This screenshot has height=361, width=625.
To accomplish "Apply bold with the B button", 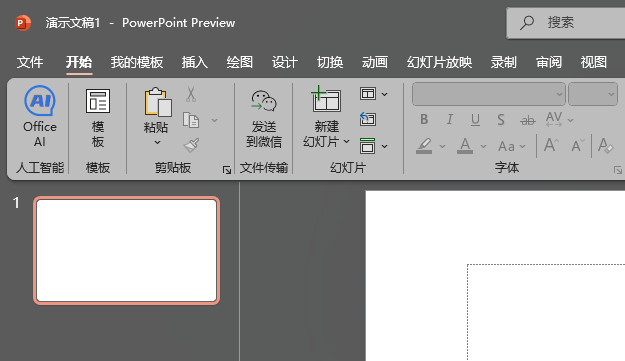I will (x=424, y=120).
